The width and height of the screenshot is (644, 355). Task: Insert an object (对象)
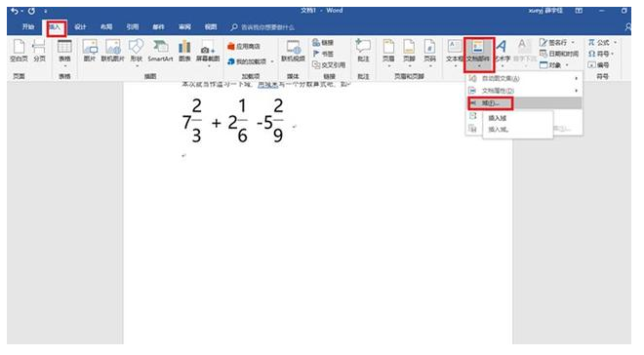[551, 64]
